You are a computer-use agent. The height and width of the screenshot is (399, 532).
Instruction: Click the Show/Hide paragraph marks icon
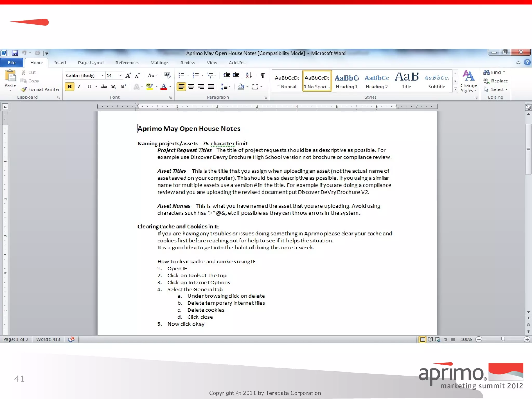[263, 75]
